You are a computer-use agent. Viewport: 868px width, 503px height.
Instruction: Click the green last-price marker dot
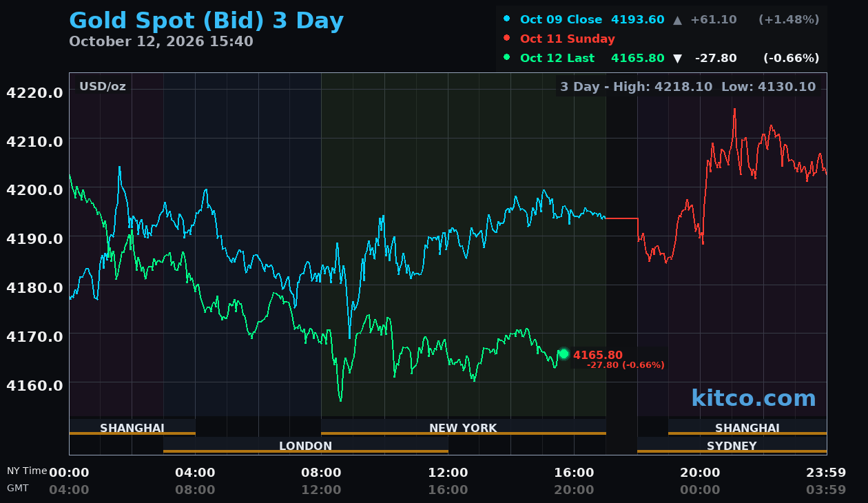[564, 353]
